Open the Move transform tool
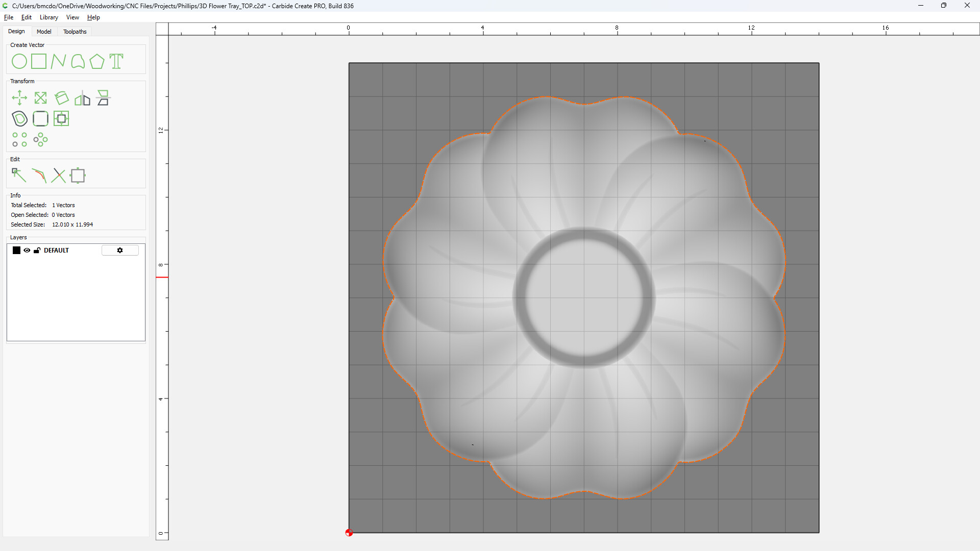This screenshot has width=980, height=551. tap(19, 98)
